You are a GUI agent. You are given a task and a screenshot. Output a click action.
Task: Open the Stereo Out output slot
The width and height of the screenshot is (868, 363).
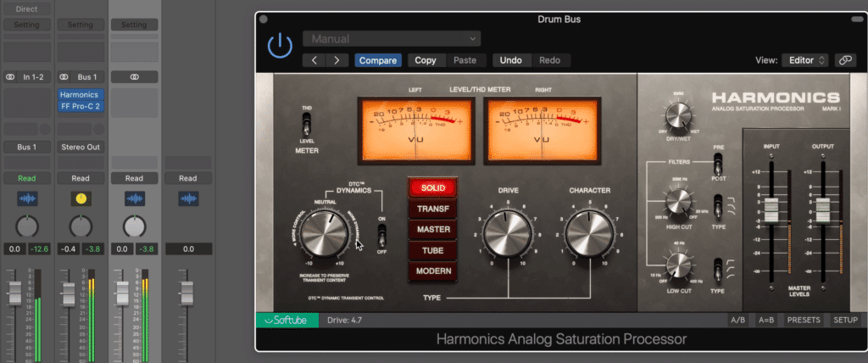pos(81,148)
